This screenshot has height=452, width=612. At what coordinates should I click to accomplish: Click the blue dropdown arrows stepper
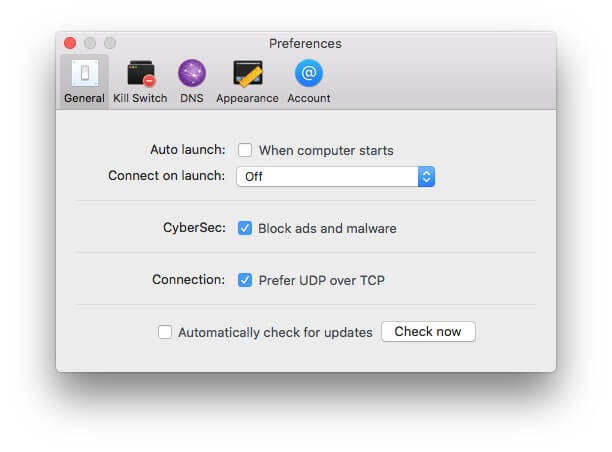426,176
